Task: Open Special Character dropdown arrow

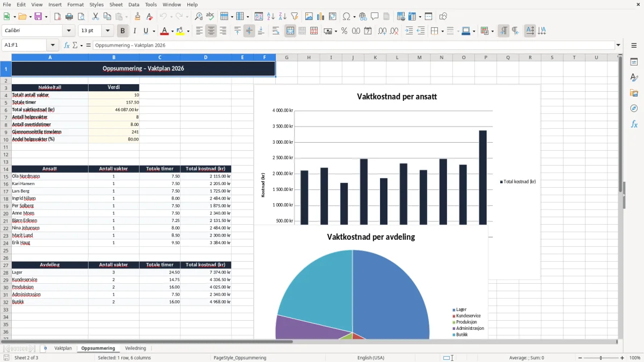Action: pyautogui.click(x=354, y=17)
